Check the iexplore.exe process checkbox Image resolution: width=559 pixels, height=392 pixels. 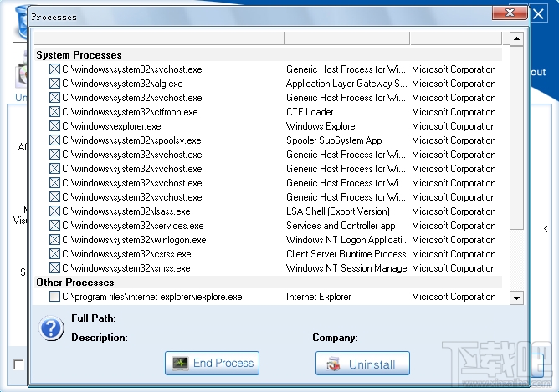tap(54, 297)
